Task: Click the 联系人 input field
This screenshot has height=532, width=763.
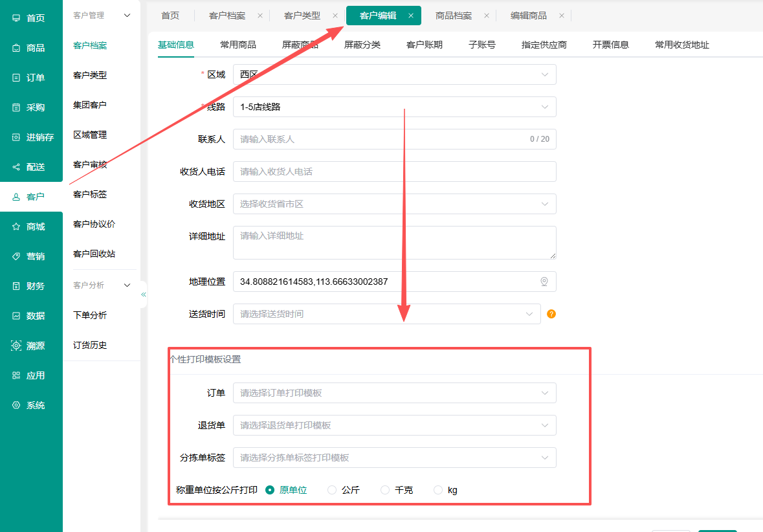Action: 395,139
